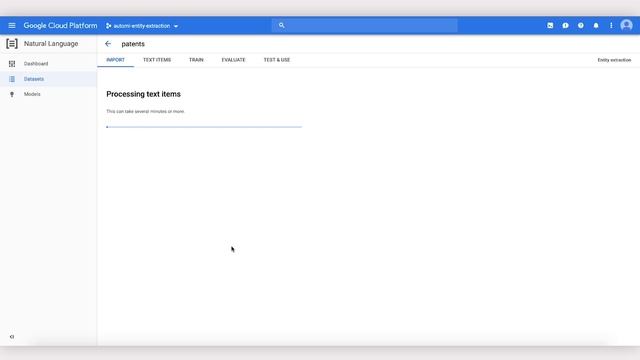Click the import progress bar
The image size is (640, 360).
coord(204,127)
